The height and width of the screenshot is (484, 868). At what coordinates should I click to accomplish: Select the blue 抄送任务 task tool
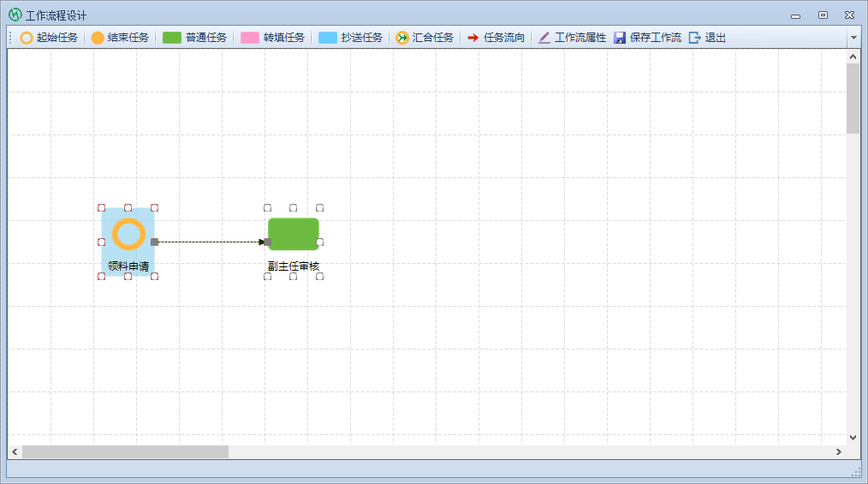click(x=350, y=38)
